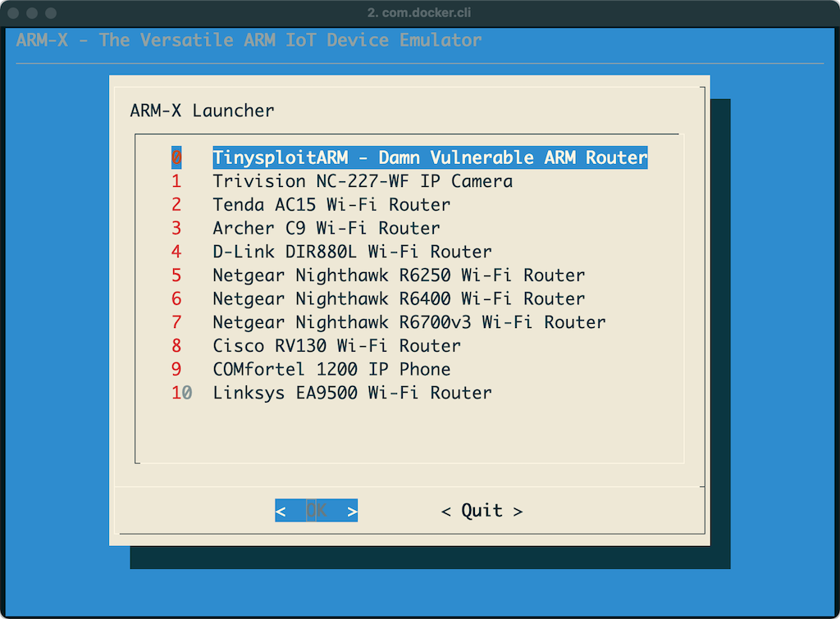Choose the COMfortel 1200 IP Phone
The image size is (840, 619).
(331, 369)
